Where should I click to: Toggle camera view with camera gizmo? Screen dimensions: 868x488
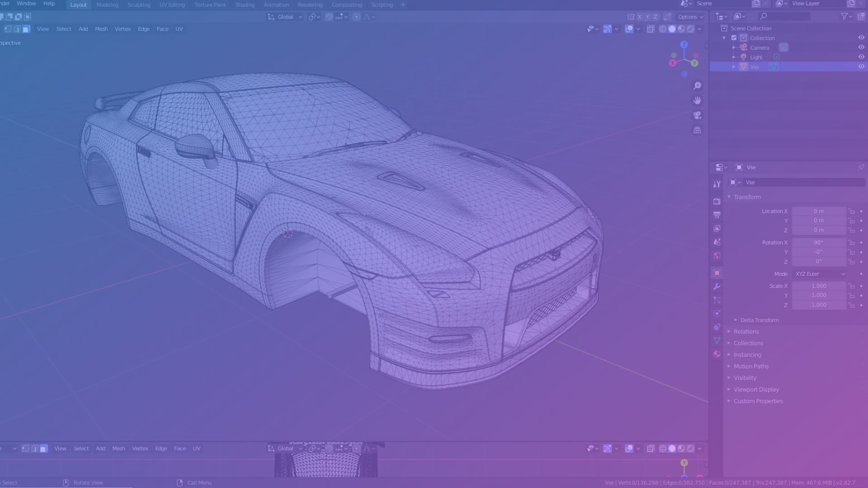point(697,115)
